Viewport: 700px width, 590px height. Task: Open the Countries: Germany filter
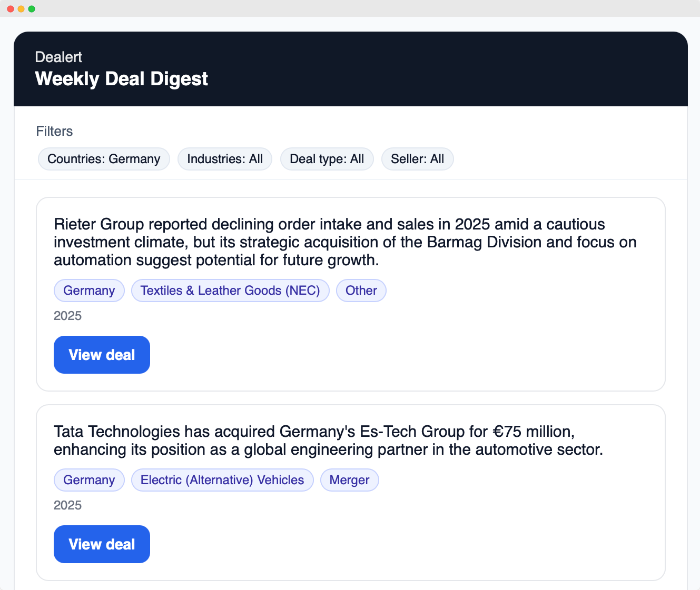(103, 159)
